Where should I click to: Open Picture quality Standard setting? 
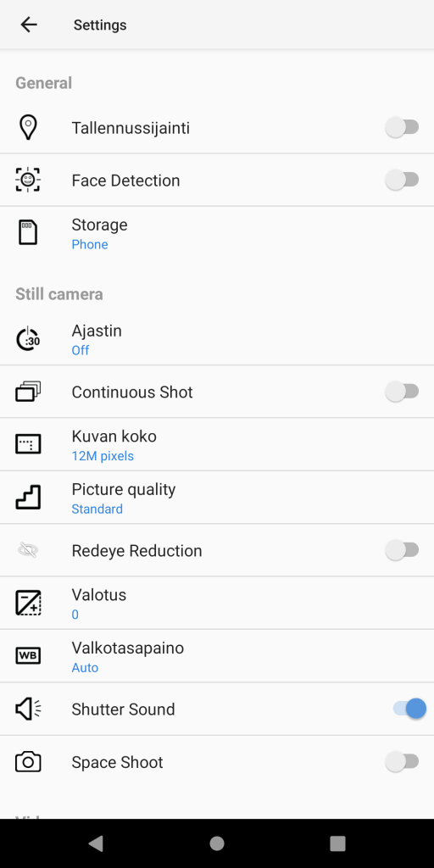pos(217,498)
